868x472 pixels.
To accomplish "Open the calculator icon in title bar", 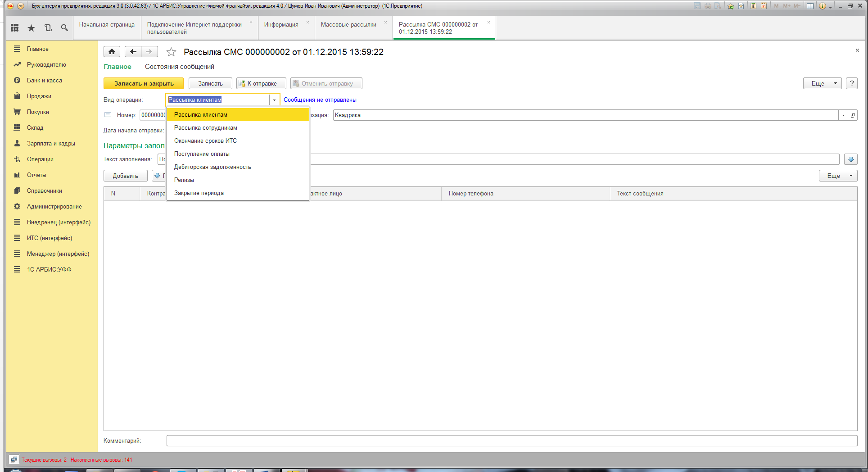I will pos(753,6).
